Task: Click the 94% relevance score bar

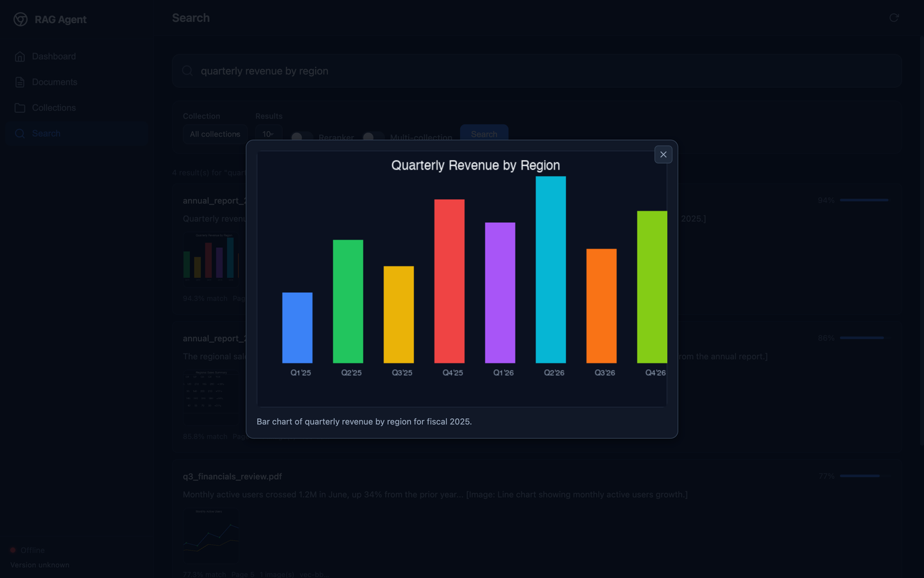Action: 864,200
